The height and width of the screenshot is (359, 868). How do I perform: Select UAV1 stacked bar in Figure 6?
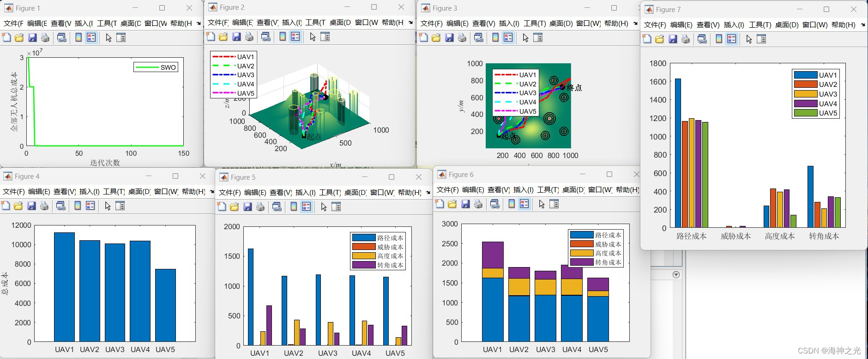point(493,292)
